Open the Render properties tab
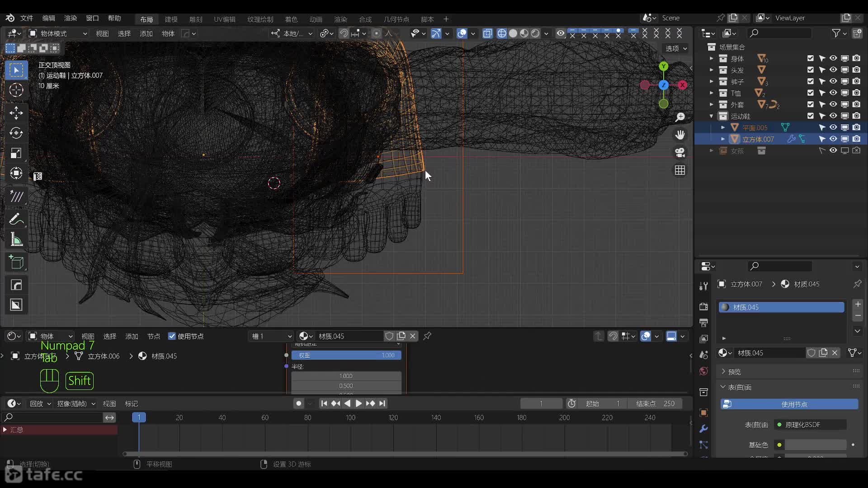Image resolution: width=868 pixels, height=488 pixels. pos(703,307)
